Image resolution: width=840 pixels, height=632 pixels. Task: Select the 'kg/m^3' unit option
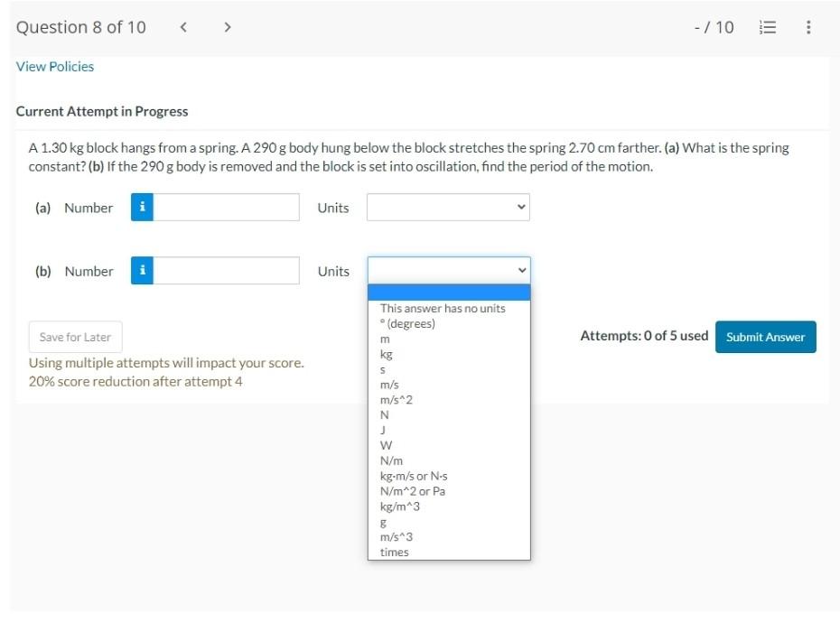click(x=449, y=507)
